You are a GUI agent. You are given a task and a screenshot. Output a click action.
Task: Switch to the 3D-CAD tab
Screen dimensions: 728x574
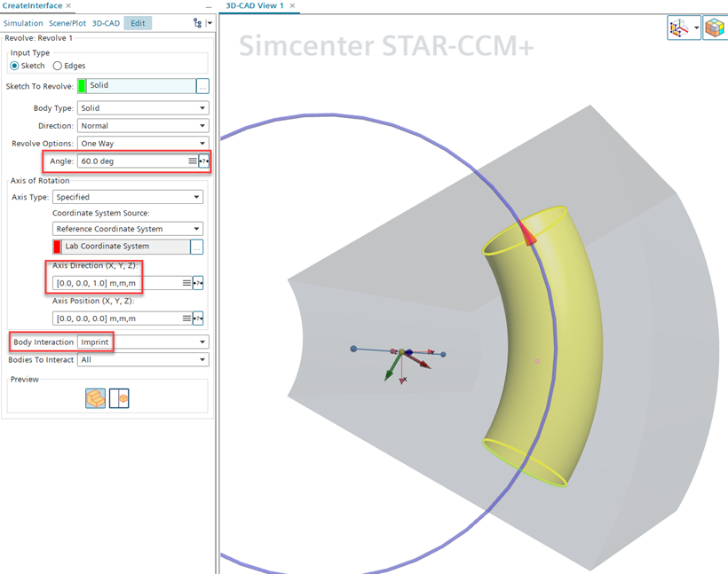pos(106,23)
